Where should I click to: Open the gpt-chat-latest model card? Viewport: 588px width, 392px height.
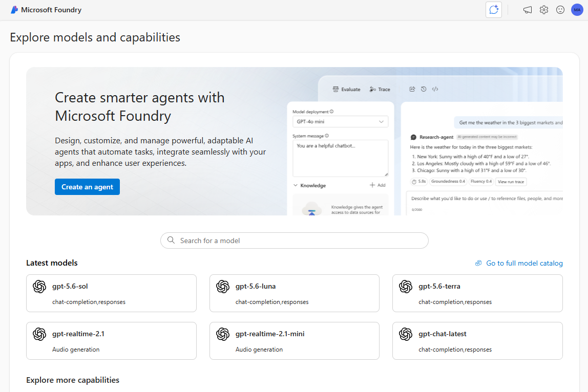(477, 341)
